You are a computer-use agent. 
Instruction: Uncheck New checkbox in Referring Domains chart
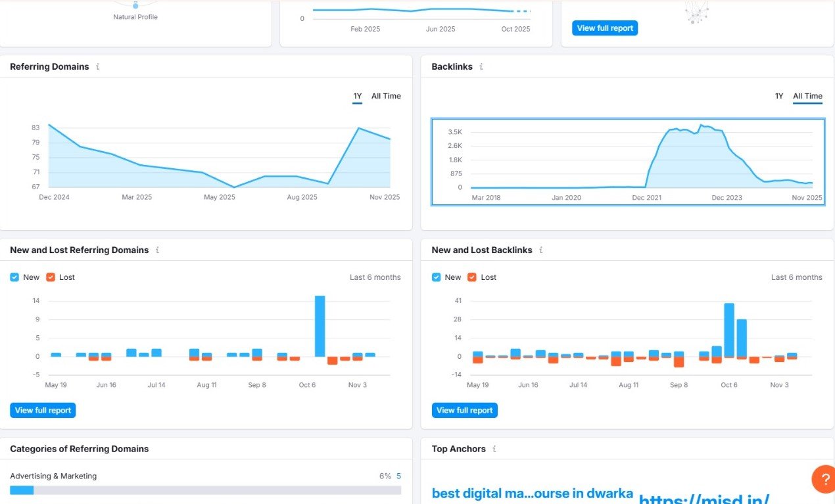[x=14, y=277]
